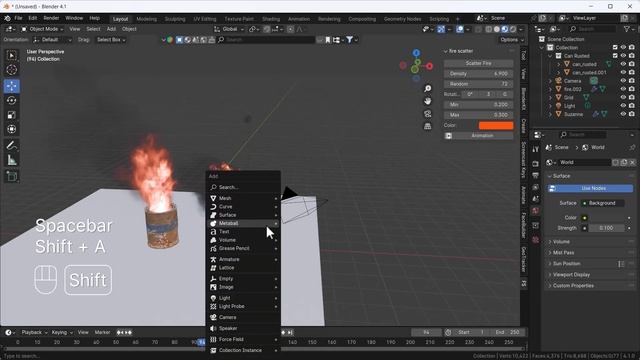Uncheck Collection exclude checkbox

[x=615, y=47]
